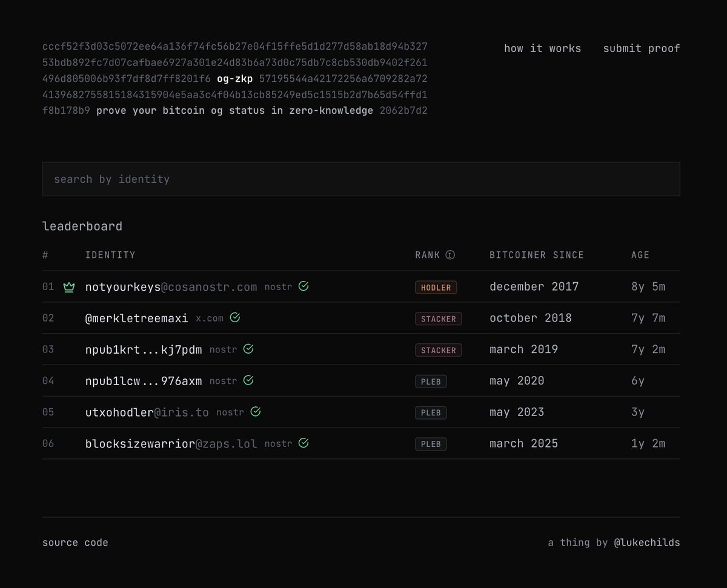Viewport: 727px width, 588px height.
Task: Click the info icon next to RANK
Action: click(450, 255)
